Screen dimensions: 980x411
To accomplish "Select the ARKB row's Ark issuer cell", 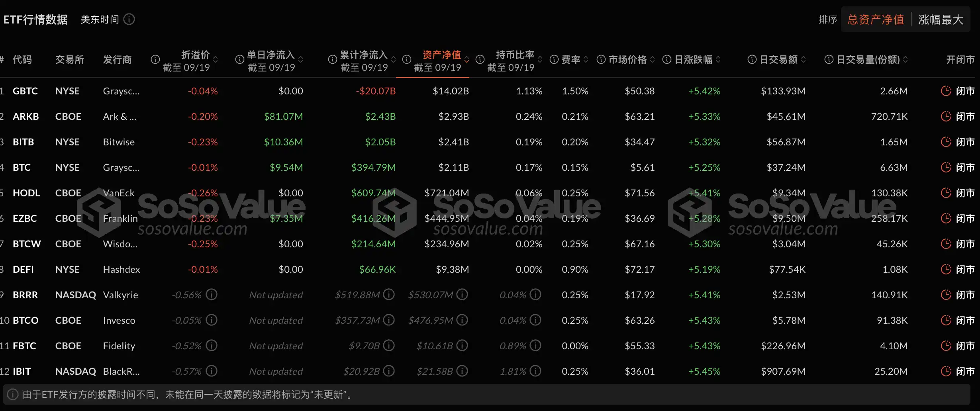I will tap(120, 116).
